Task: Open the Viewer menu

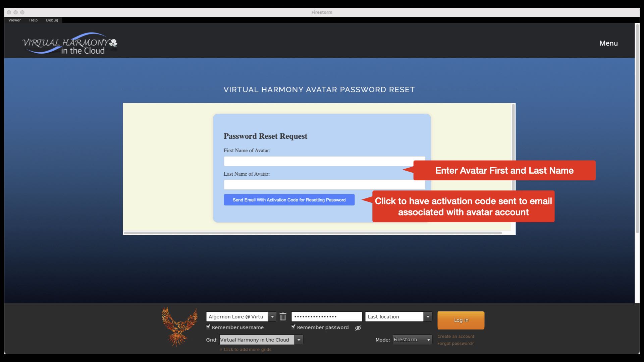Action: (x=14, y=20)
